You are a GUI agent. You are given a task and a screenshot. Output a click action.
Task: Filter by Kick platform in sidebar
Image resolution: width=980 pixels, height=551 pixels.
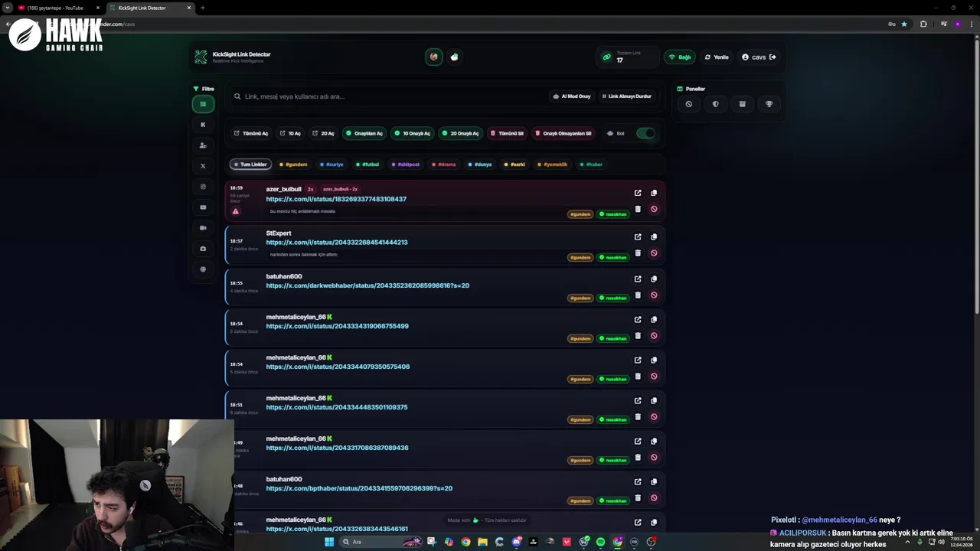[x=203, y=125]
